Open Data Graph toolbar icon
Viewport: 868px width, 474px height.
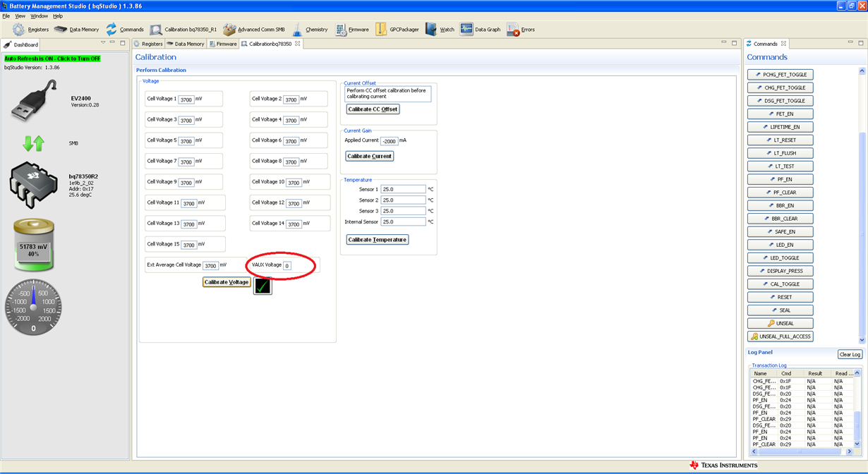pos(480,30)
